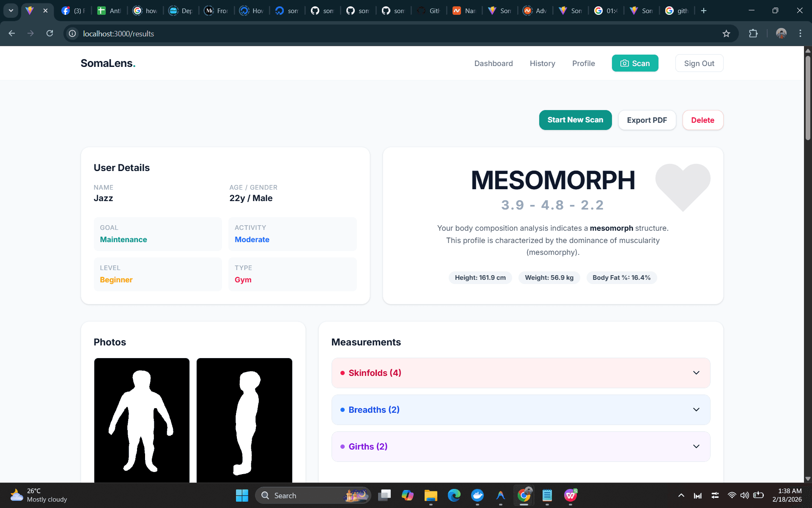Viewport: 812px width, 508px height.
Task: Open the weather widget on taskbar
Action: click(39, 495)
